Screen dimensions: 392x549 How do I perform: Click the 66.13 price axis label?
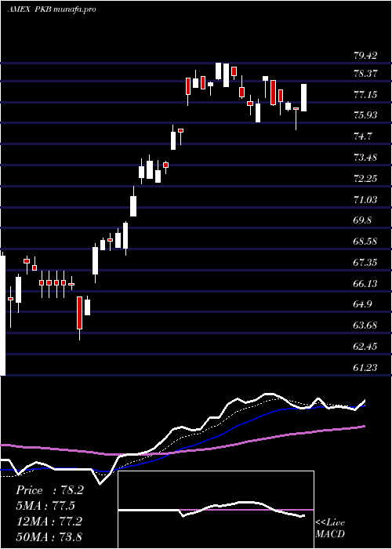pyautogui.click(x=365, y=283)
